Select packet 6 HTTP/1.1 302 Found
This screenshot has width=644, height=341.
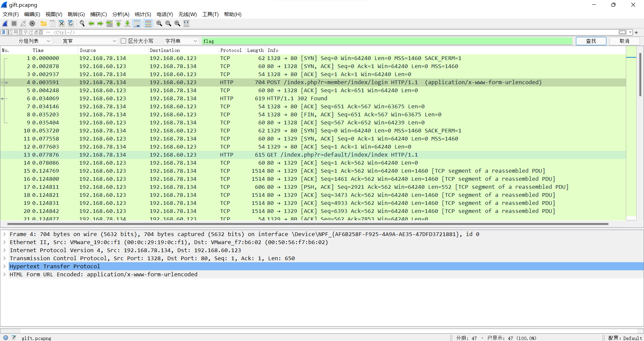point(313,99)
